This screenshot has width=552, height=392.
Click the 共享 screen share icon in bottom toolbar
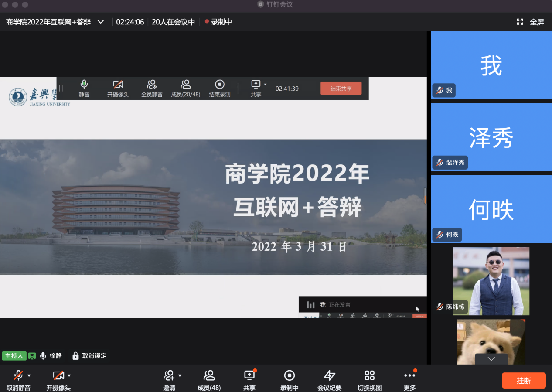249,375
